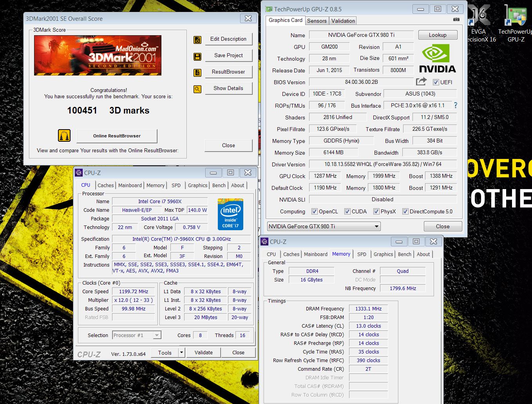Toggle the OpenCL checkbox

click(314, 211)
